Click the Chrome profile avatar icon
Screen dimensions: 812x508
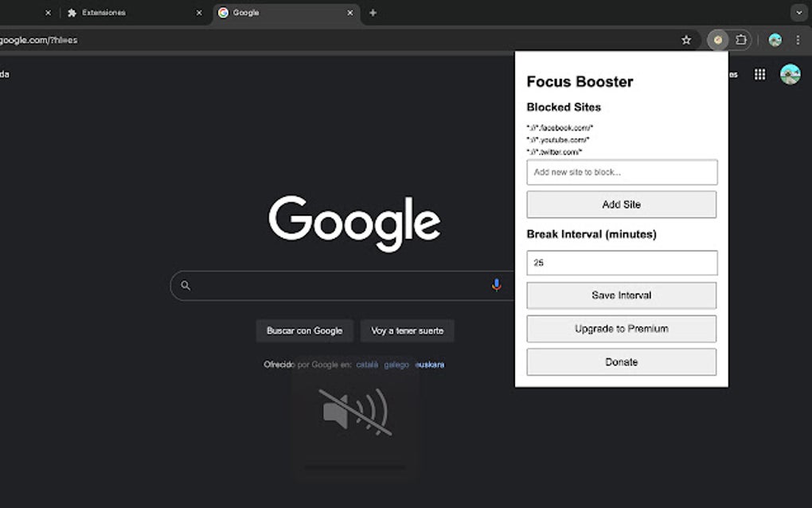point(774,39)
